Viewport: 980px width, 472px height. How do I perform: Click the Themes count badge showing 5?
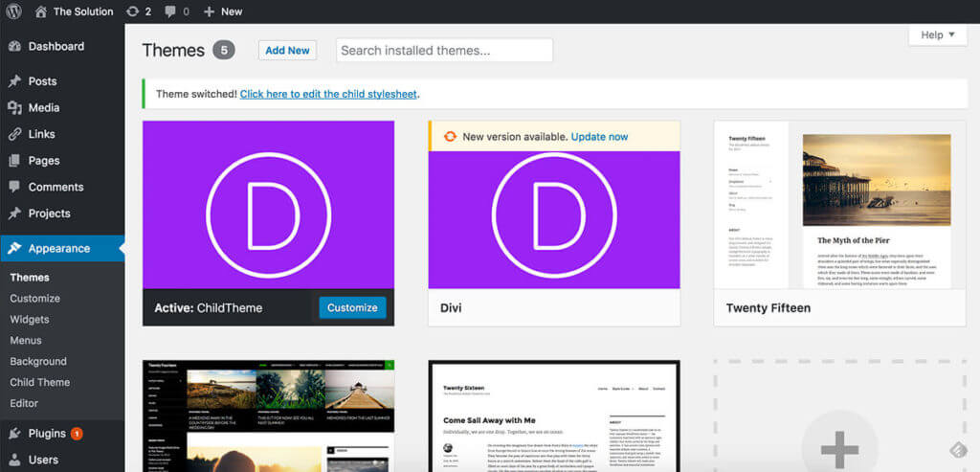point(224,50)
